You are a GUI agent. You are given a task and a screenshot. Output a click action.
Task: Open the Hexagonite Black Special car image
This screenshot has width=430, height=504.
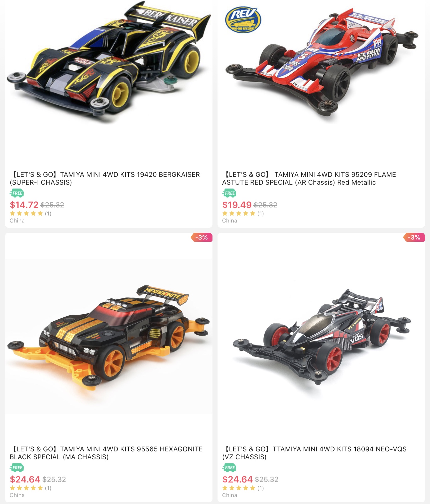(109, 336)
